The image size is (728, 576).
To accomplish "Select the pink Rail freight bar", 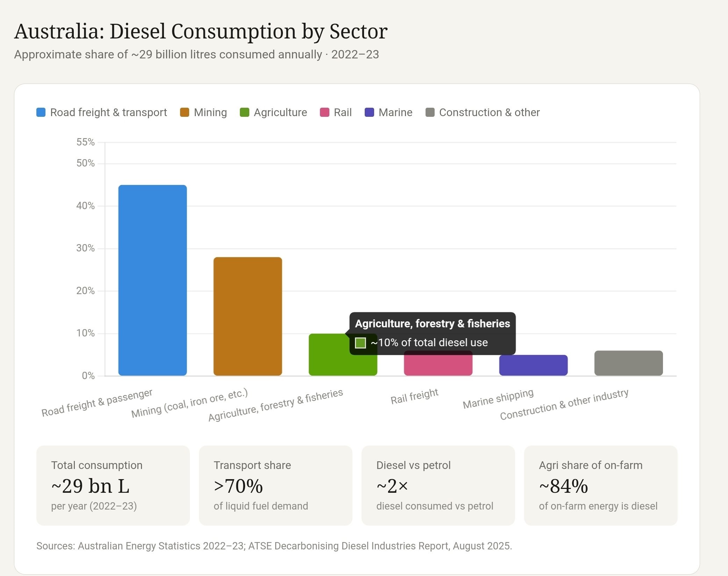I will pos(438,366).
